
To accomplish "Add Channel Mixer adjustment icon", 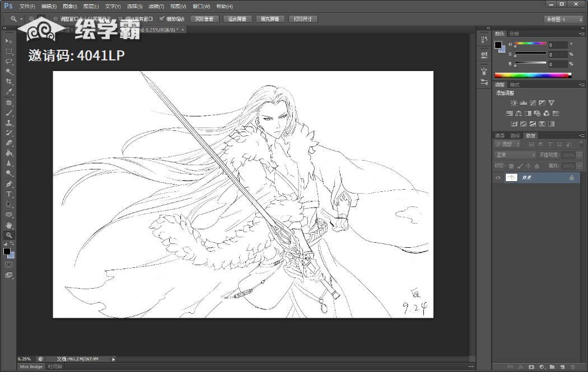I will click(x=547, y=113).
